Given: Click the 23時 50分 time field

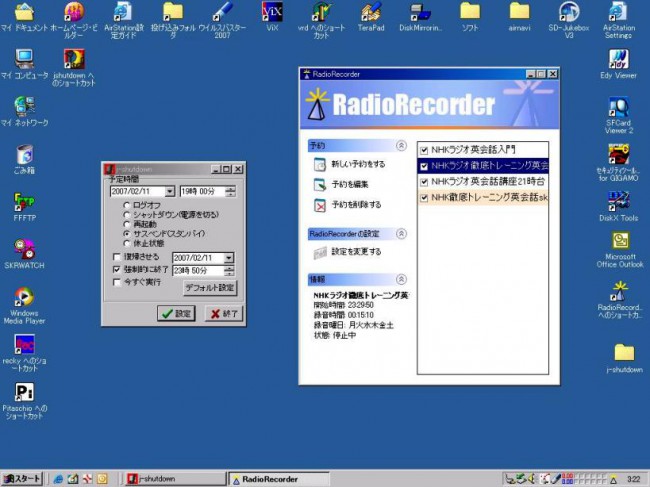Looking at the screenshot, I should (198, 271).
